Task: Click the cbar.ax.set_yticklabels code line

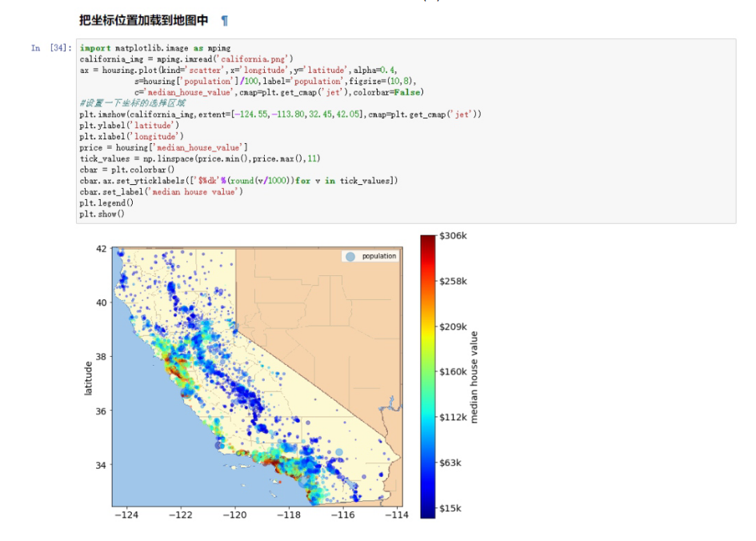Action: (238, 181)
